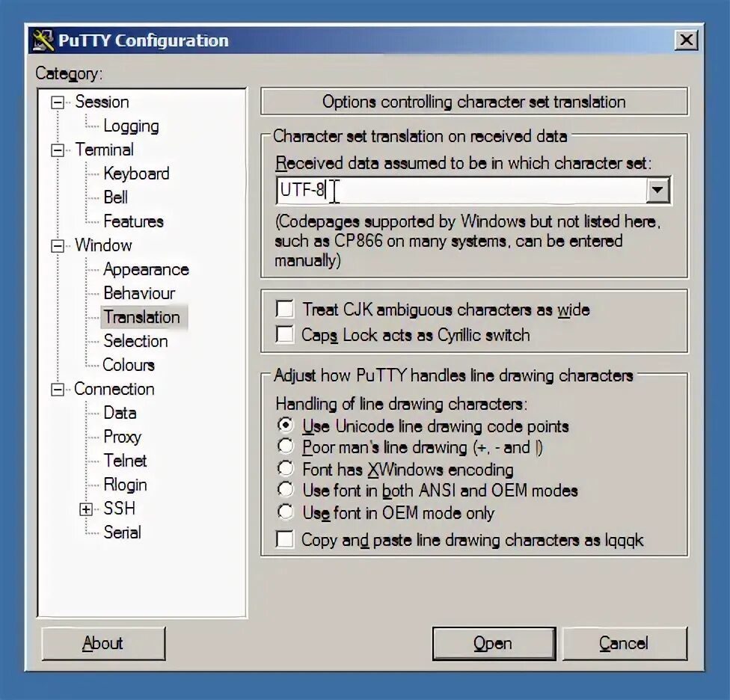The width and height of the screenshot is (730, 700).
Task: Open the Bell category
Action: coord(115,197)
